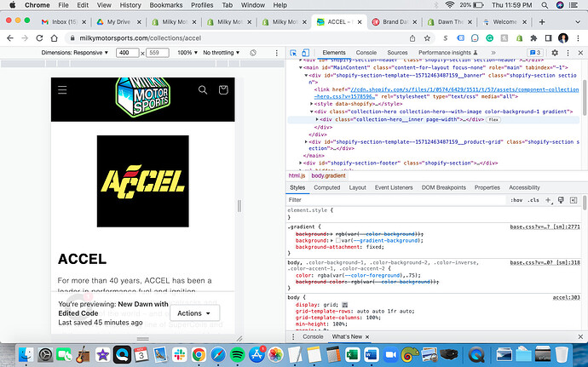Click the flex badge on collection-hero__inner

[x=493, y=119]
